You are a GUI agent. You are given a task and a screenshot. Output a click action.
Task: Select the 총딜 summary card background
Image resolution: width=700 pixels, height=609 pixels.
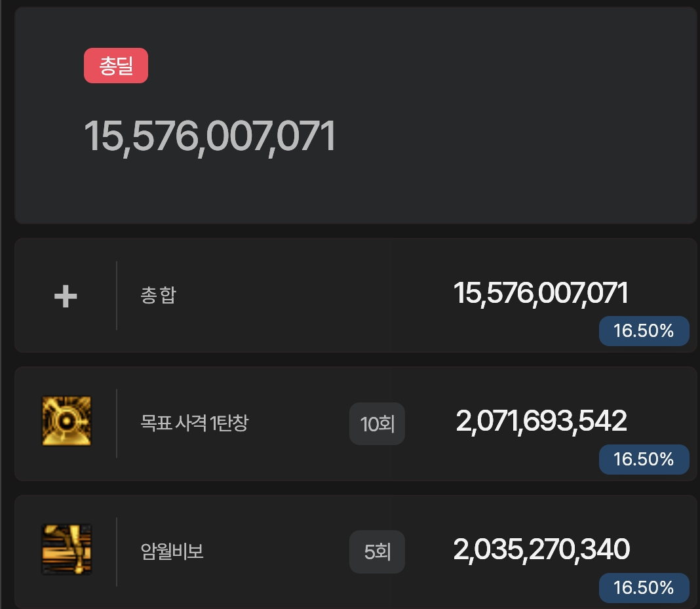[x=356, y=115]
